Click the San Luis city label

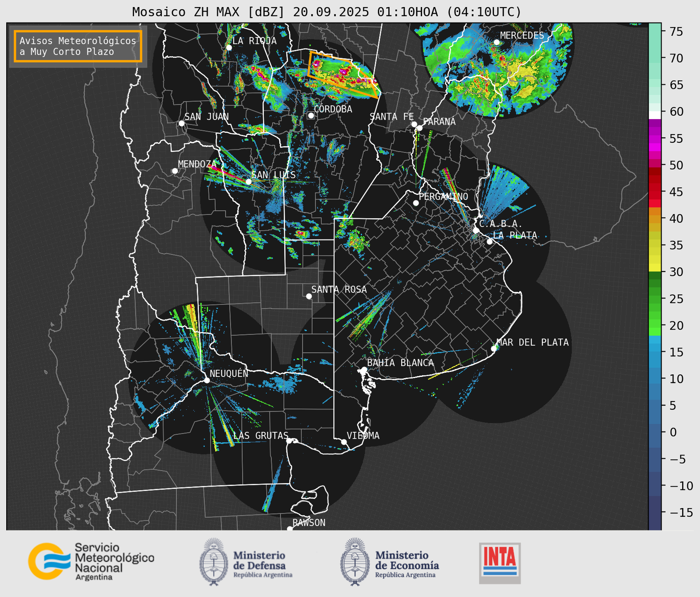273,175
